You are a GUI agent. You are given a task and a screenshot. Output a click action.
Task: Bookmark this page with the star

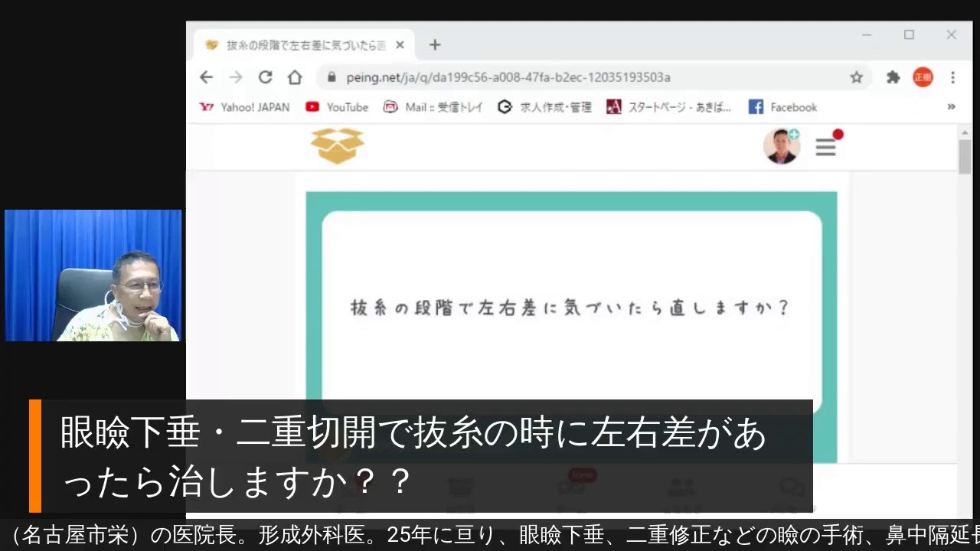pos(857,77)
